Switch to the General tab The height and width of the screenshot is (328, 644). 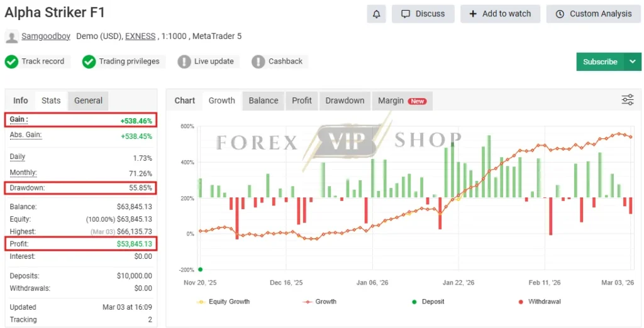[x=88, y=101]
